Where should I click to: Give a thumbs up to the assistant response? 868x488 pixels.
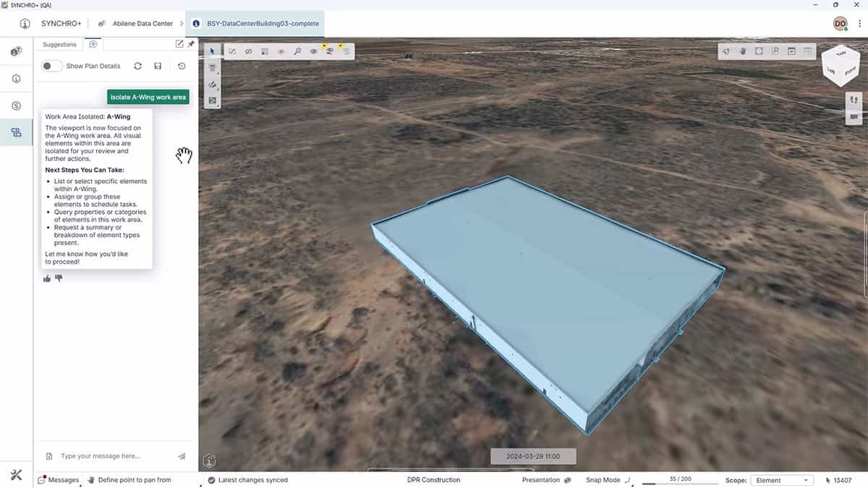(47, 278)
